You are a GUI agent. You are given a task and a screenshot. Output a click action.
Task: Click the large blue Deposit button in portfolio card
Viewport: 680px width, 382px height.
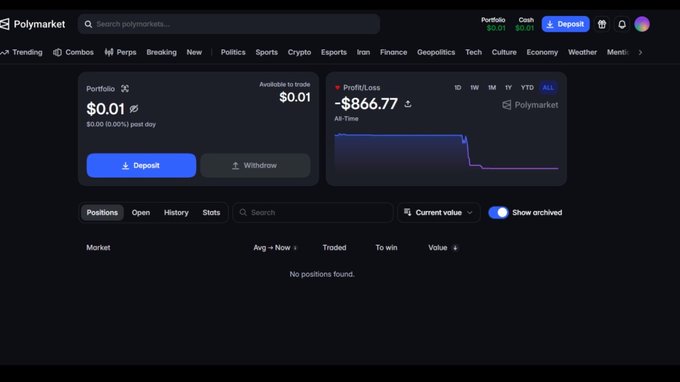[x=141, y=165]
